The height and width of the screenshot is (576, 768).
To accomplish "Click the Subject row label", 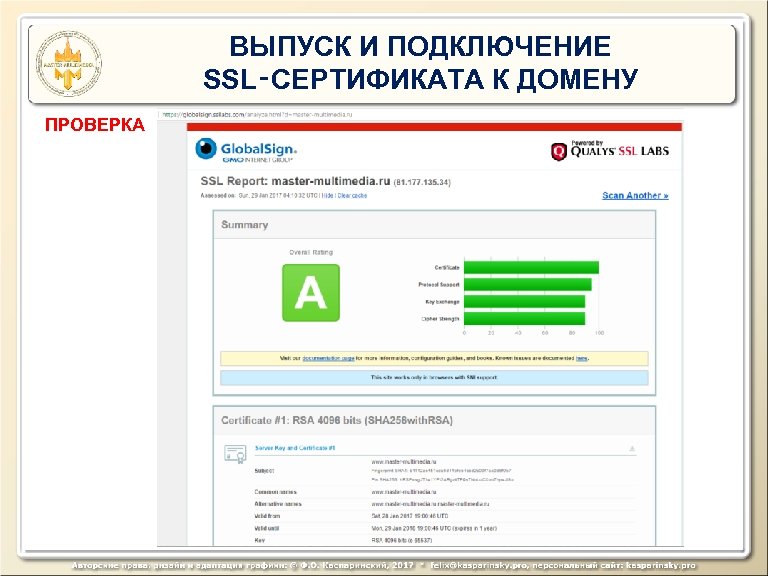I will pos(264,471).
